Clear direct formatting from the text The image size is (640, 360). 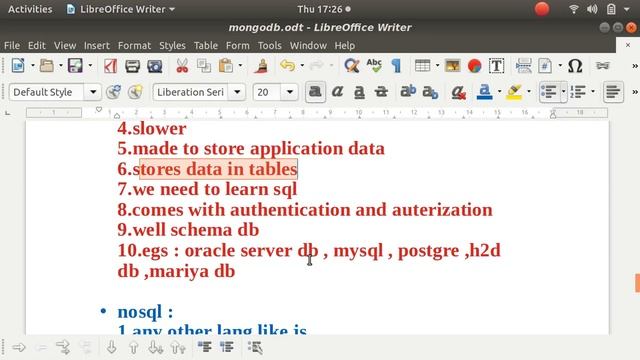click(458, 92)
